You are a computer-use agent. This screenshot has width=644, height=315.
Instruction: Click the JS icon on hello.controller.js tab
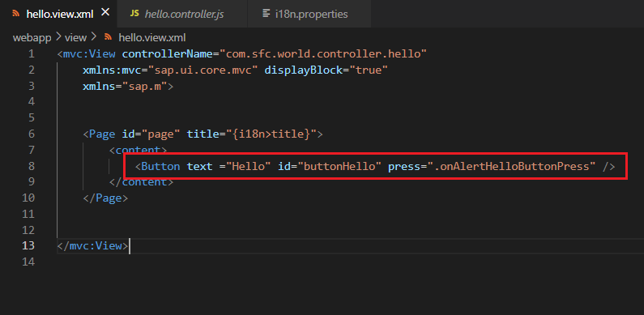134,14
